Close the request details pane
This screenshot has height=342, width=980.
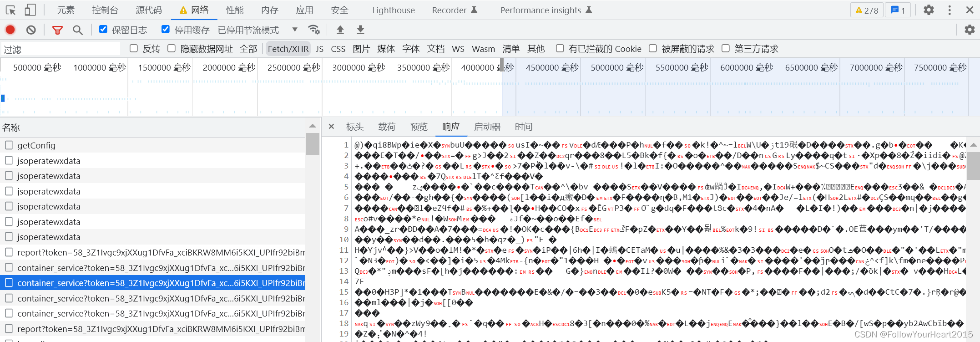pyautogui.click(x=332, y=127)
